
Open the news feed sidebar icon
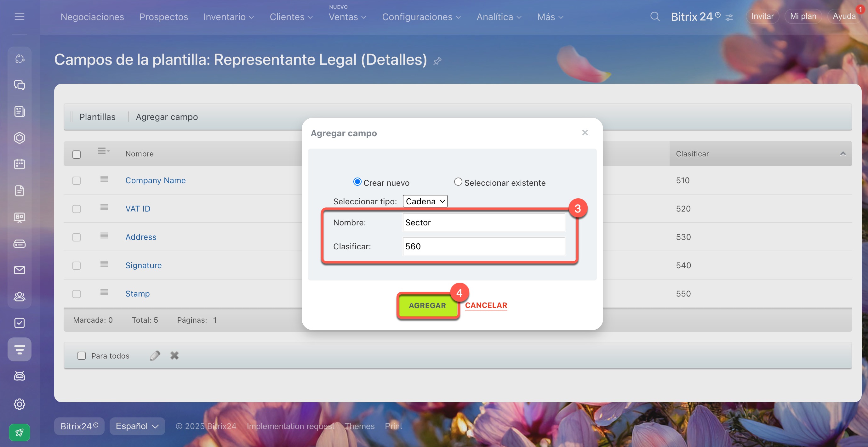tap(20, 111)
